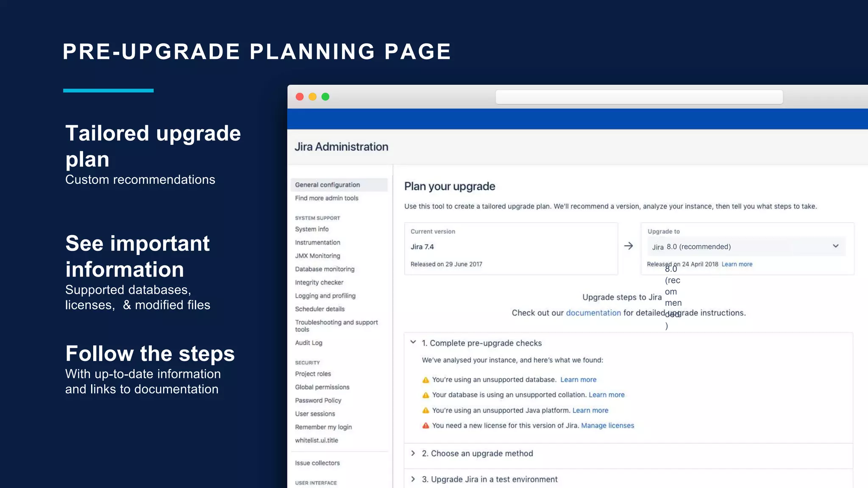Open Troubleshooting and support tools
Screen dimensions: 868x488
337,326
